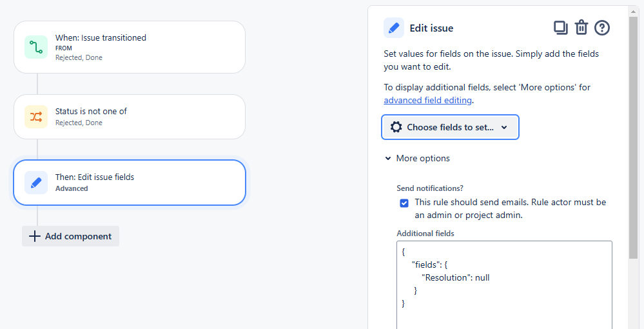This screenshot has height=329, width=644.
Task: Click the Edit issue header pencil icon
Action: (394, 28)
